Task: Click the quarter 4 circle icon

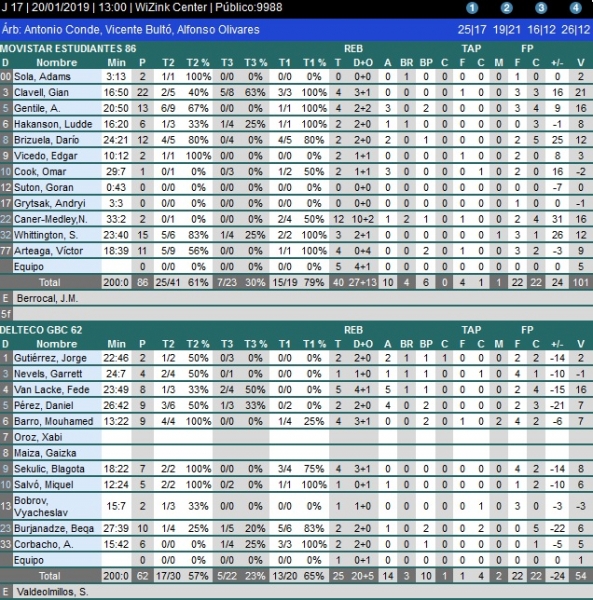Action: click(x=575, y=8)
